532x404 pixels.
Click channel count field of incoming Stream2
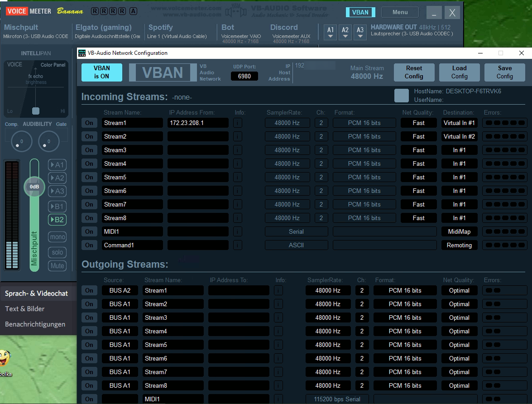click(321, 136)
